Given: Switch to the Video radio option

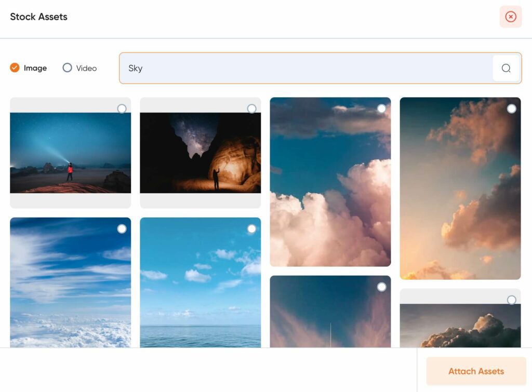Looking at the screenshot, I should point(67,68).
